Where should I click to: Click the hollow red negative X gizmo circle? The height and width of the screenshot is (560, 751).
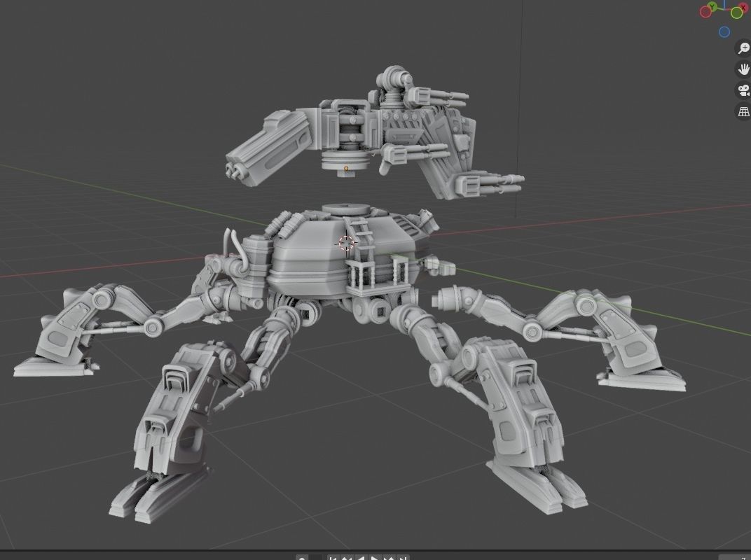coord(705,11)
